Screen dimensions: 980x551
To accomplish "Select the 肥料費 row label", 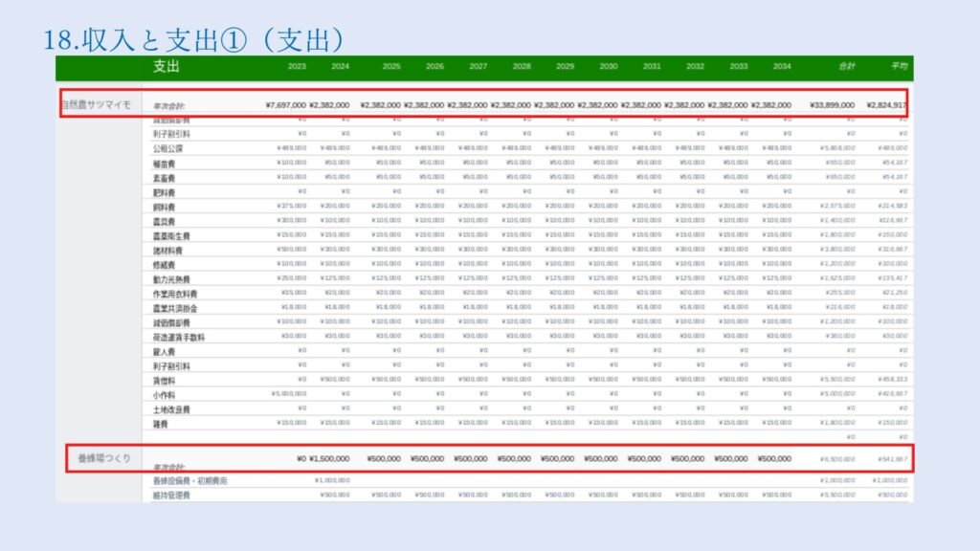I will (165, 192).
